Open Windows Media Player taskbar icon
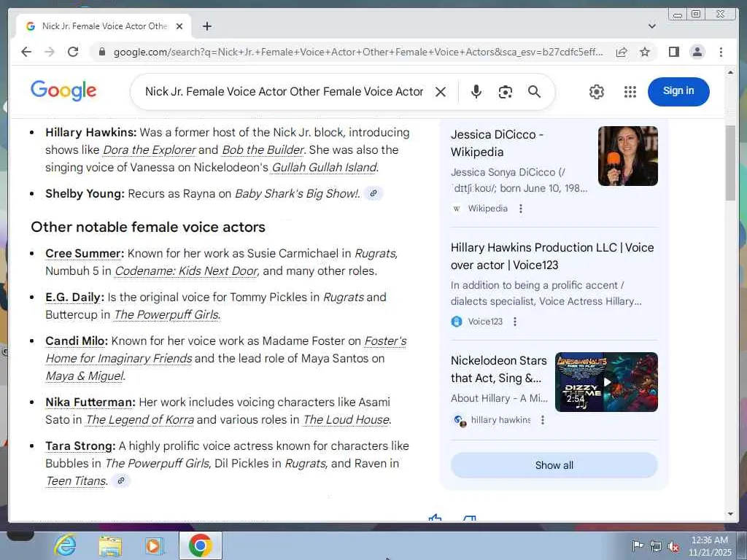This screenshot has width=747, height=560. click(x=155, y=545)
